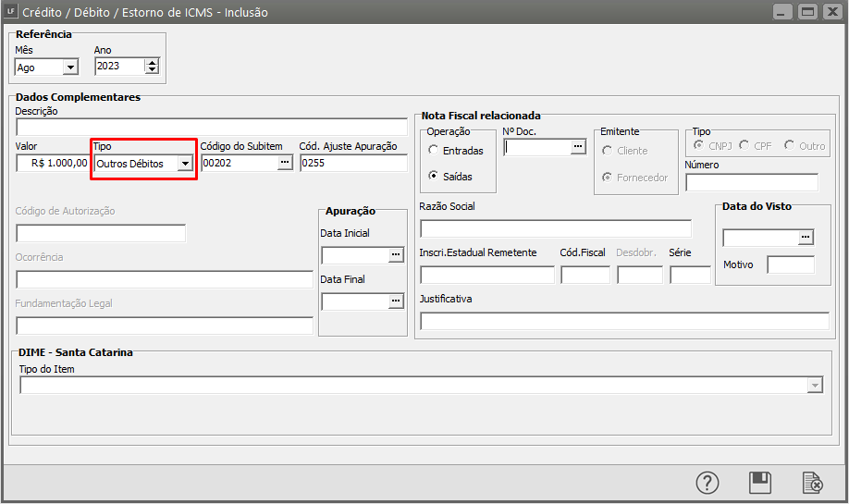Click the Justificativa input field
Screen dimensions: 849x504
click(x=624, y=321)
